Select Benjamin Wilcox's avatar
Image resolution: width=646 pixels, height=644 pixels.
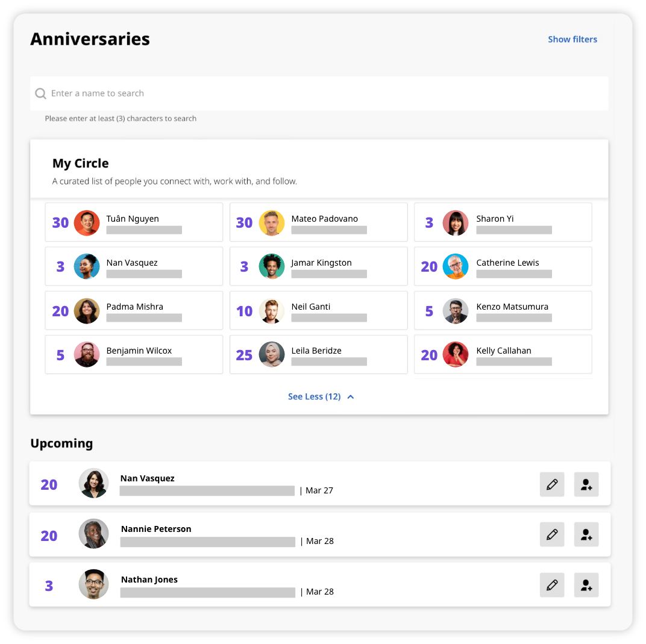(87, 354)
